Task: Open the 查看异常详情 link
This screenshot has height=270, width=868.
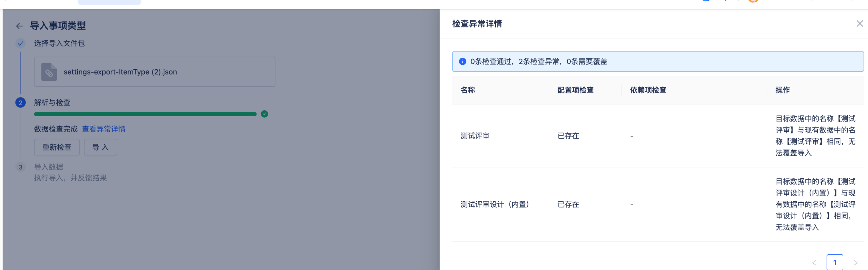Action: [x=104, y=129]
